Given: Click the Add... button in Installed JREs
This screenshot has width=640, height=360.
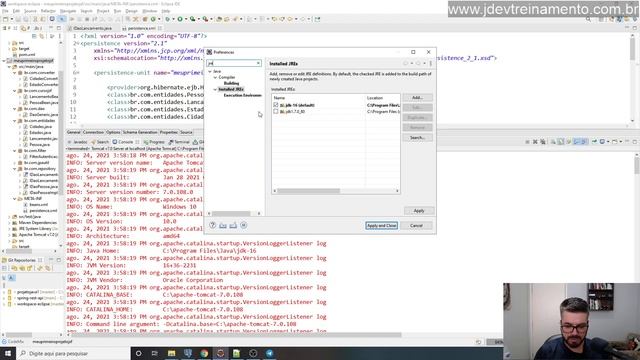Looking at the screenshot, I should pos(417,98).
